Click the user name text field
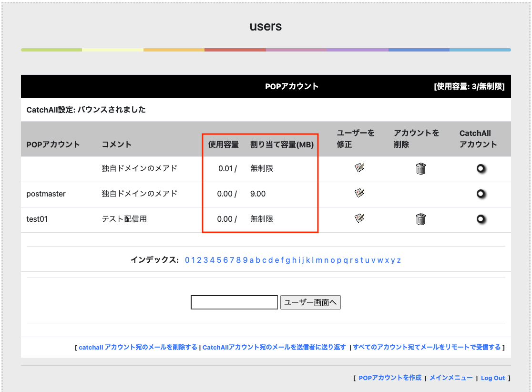The width and height of the screenshot is (532, 392). 234,302
